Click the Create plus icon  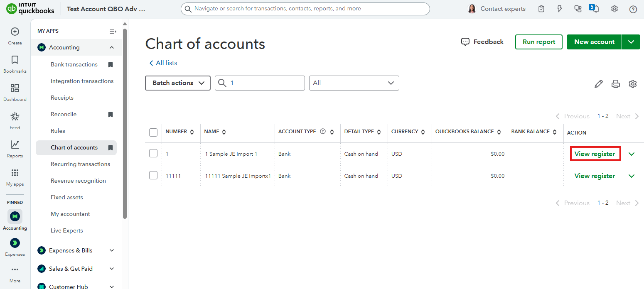(15, 32)
